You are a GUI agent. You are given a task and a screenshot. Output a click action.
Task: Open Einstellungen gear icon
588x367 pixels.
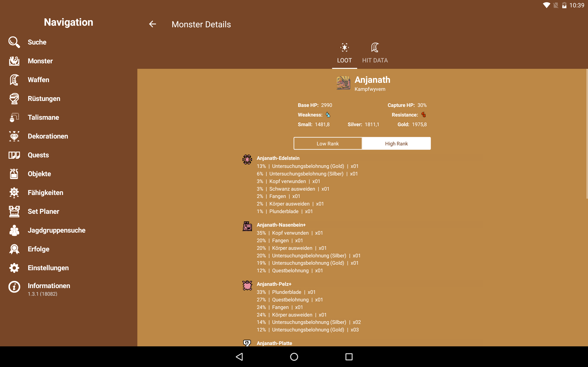[14, 268]
